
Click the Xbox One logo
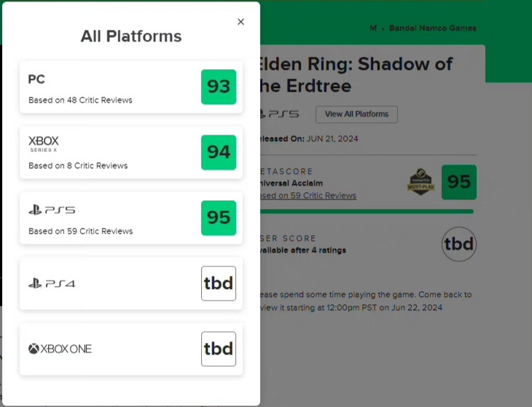60,349
